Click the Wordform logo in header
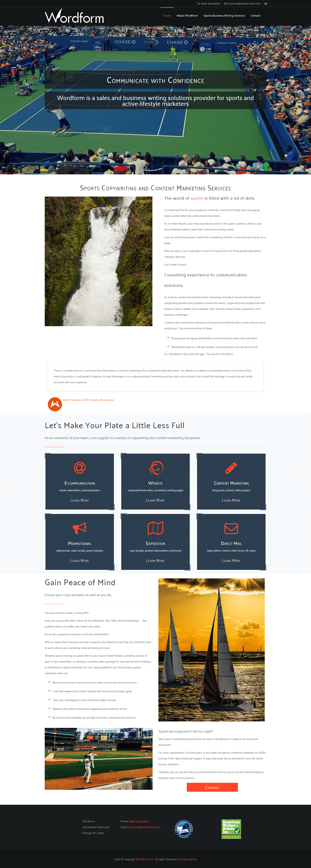Viewport: 311px width, 868px height. [x=74, y=16]
